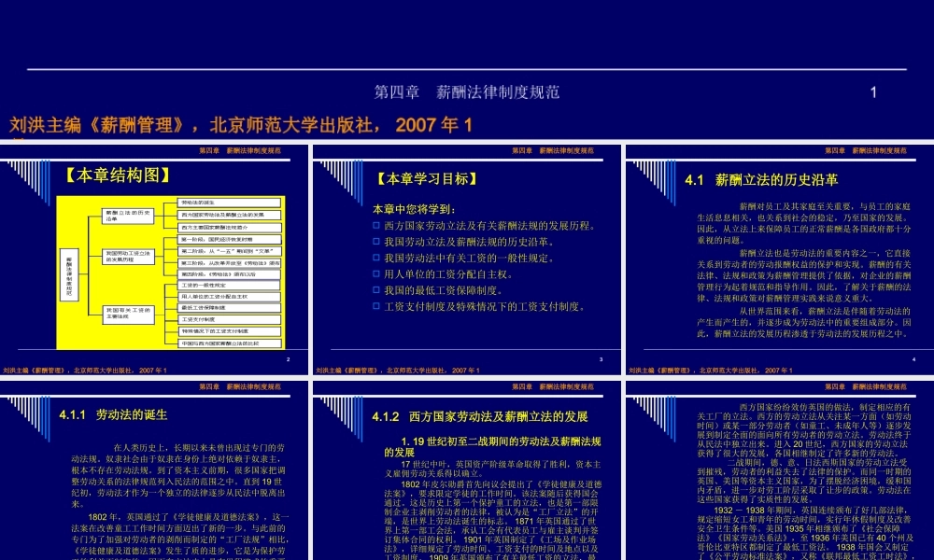The width and height of the screenshot is (934, 560).
Task: Open the 4.1.2 西方国家劳动法 slide thumbnail
Action: click(466, 470)
